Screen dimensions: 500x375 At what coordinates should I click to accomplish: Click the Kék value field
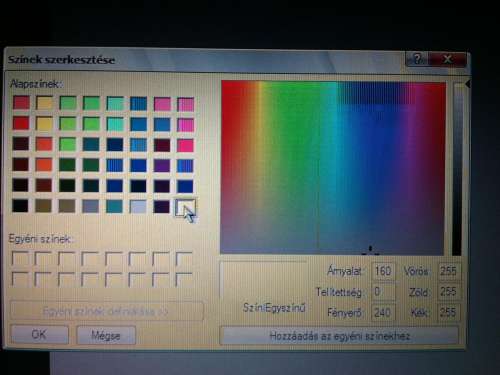448,312
